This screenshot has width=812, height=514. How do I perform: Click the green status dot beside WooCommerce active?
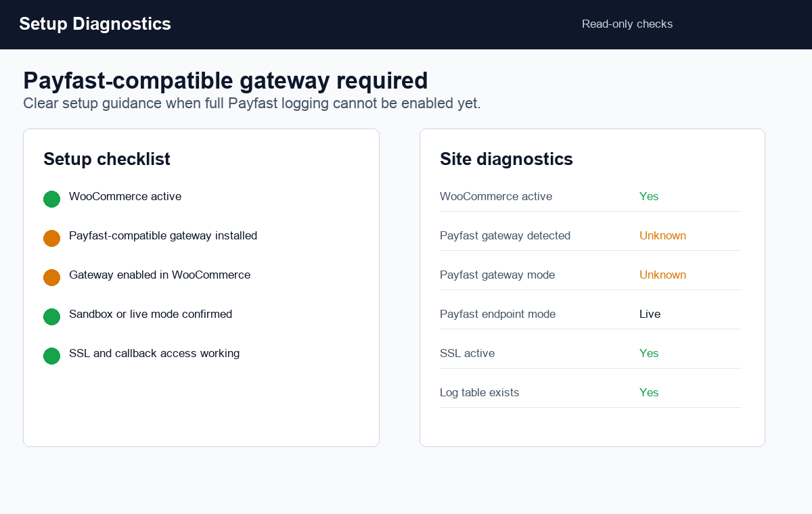tap(51, 199)
